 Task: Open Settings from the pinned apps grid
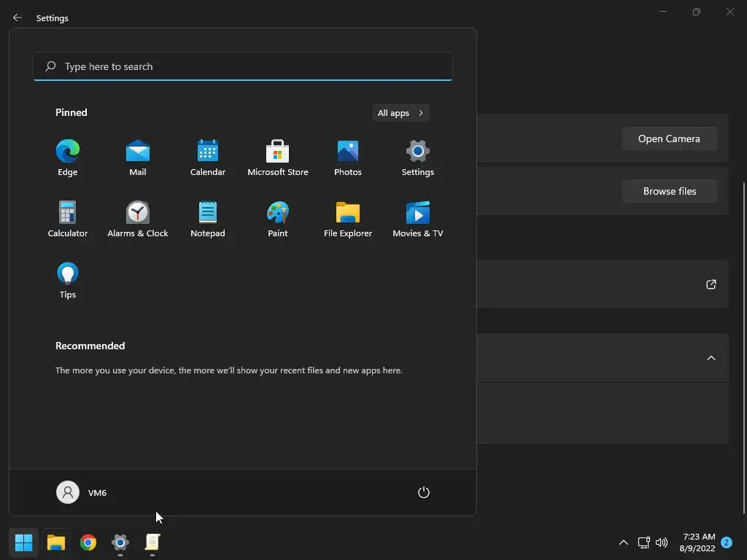[x=418, y=157]
